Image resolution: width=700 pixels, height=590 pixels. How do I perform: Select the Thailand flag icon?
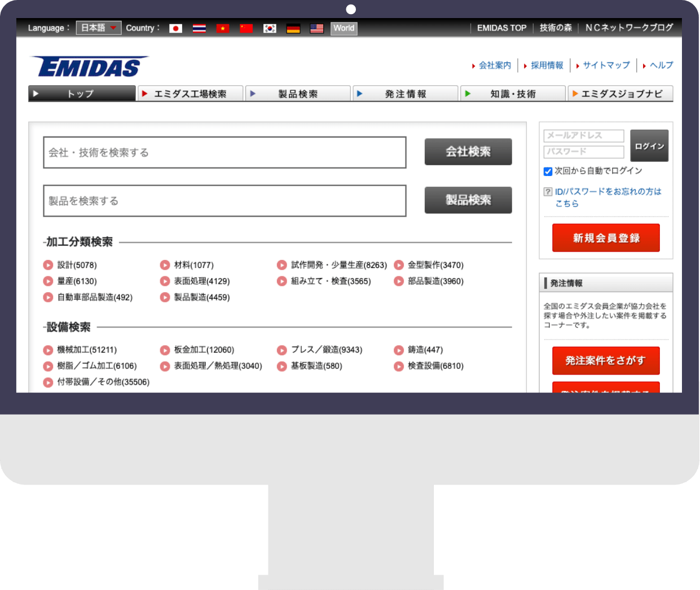pos(199,28)
